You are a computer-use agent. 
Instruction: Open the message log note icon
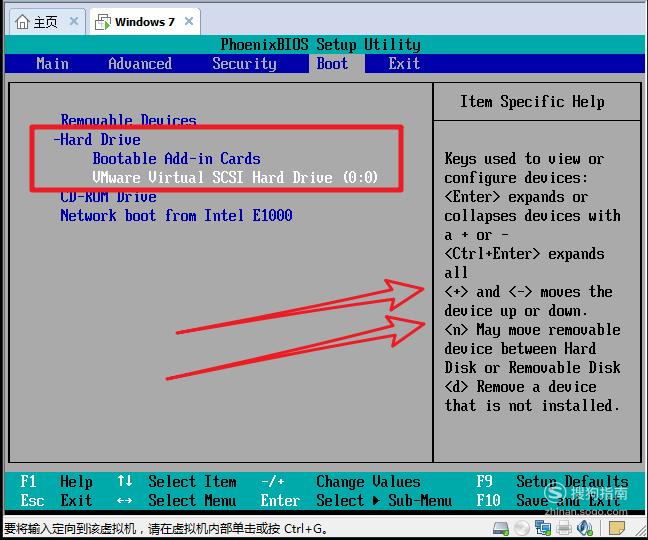tap(617, 528)
